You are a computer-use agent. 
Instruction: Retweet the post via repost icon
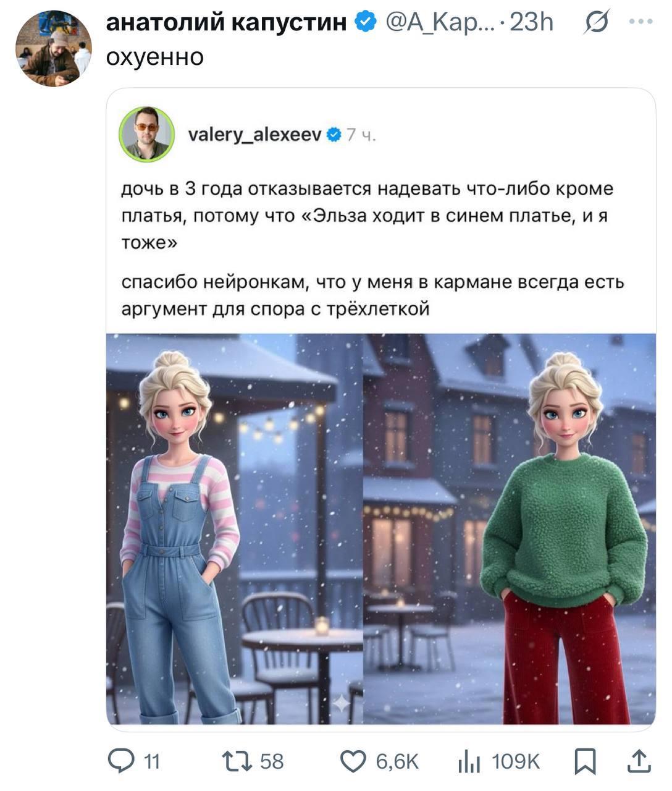pos(238,761)
